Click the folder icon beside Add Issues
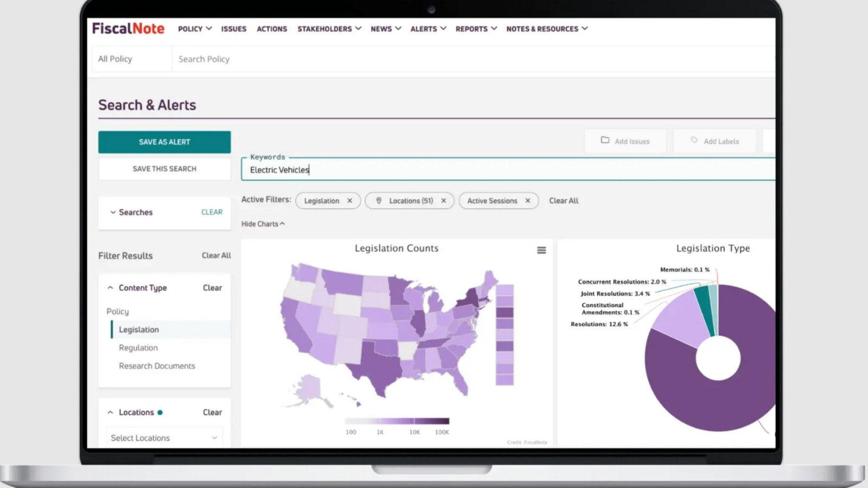The image size is (868, 488). (x=605, y=140)
